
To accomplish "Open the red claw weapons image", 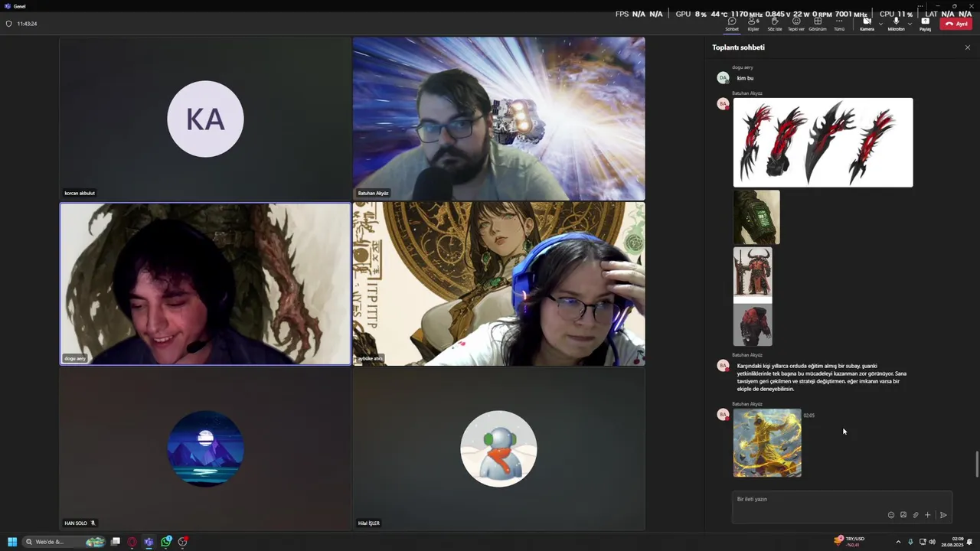I will [x=823, y=142].
